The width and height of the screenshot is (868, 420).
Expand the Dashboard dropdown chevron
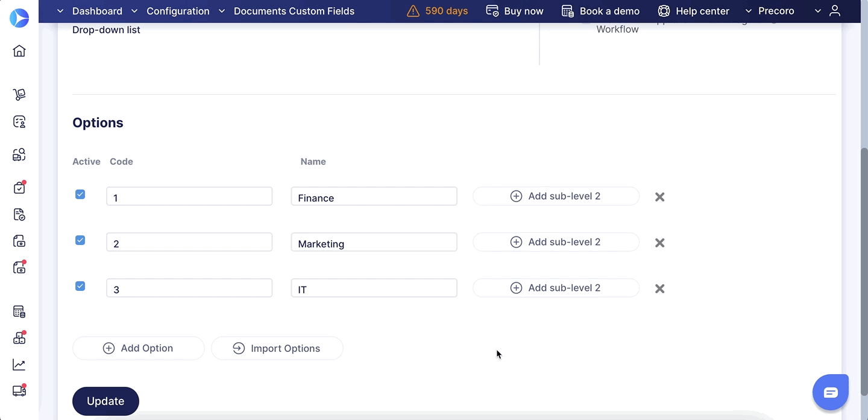(x=60, y=11)
